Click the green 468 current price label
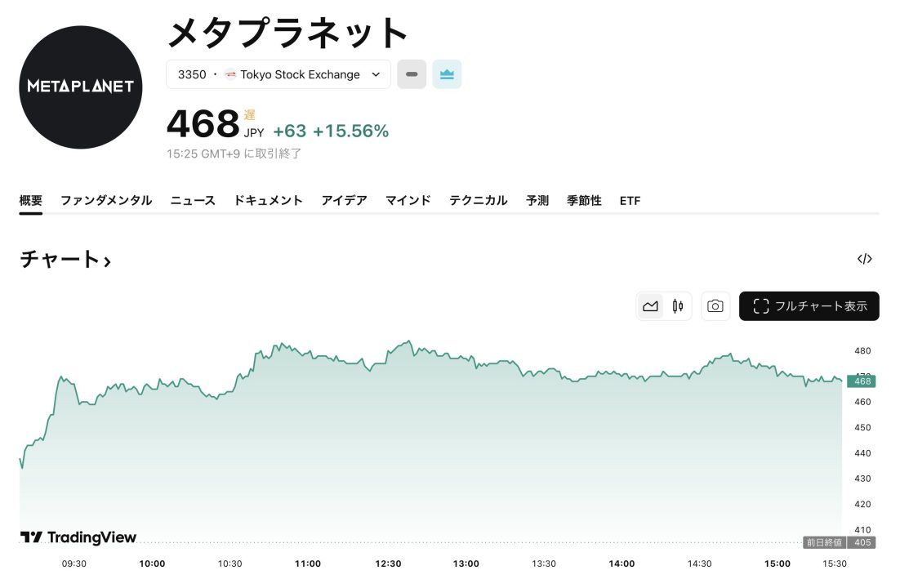Viewport: 900px width, 588px height. (x=861, y=381)
